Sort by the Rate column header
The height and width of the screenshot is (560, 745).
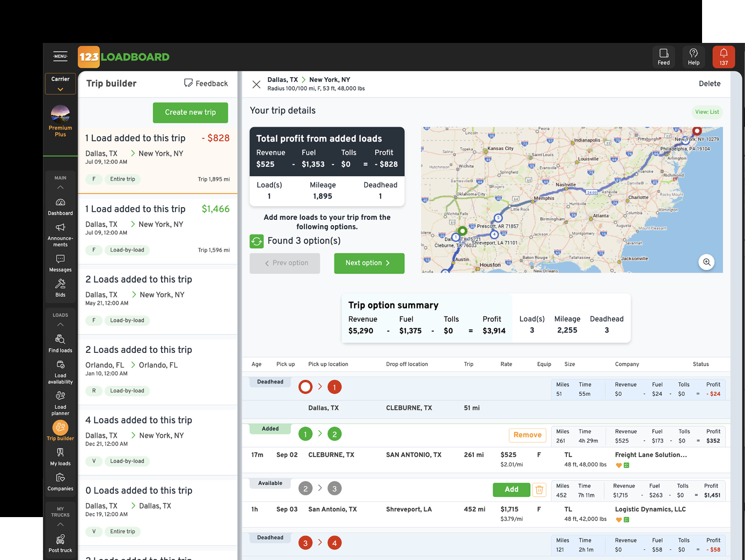(x=506, y=364)
